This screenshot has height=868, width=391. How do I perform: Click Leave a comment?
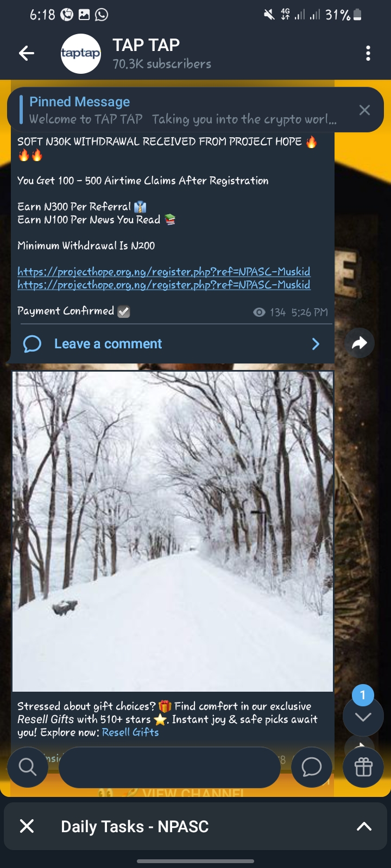108,344
